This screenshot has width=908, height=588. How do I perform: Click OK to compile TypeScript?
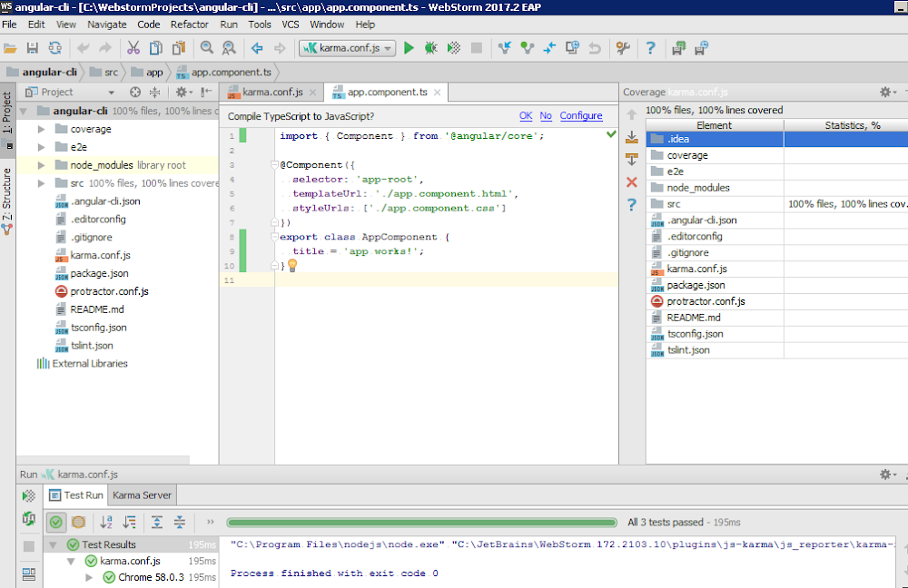pos(525,116)
